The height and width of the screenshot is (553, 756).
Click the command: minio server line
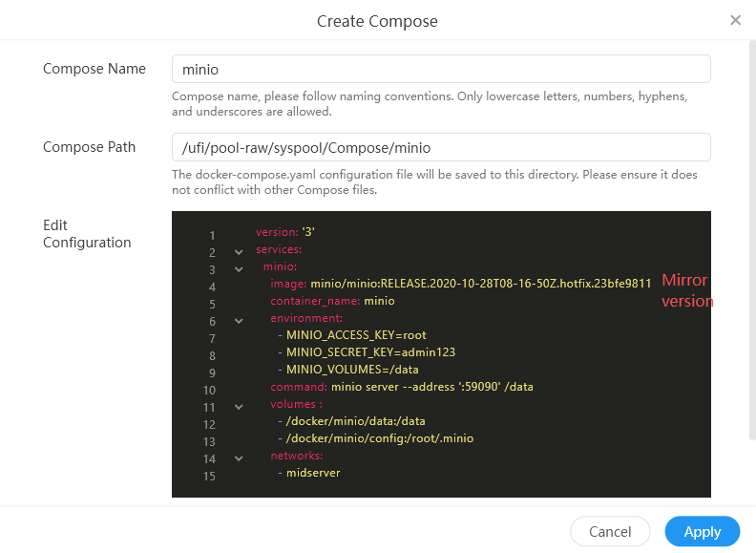(402, 387)
